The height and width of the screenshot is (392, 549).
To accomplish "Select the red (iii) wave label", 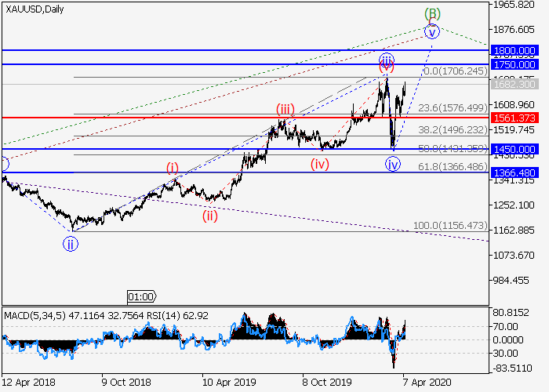I will click(x=285, y=109).
